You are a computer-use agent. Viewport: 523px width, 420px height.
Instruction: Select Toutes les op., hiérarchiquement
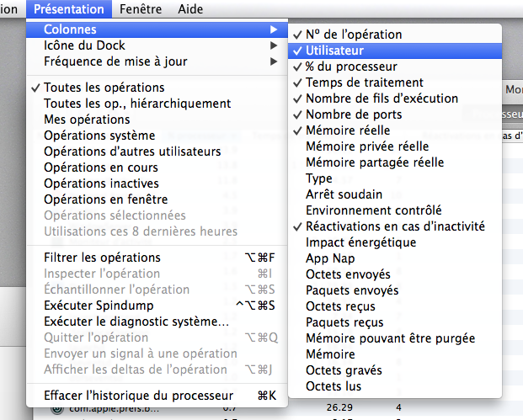137,104
